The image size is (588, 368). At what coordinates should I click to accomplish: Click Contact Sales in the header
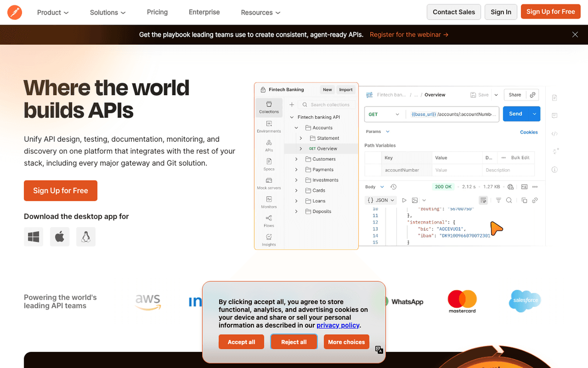(454, 12)
